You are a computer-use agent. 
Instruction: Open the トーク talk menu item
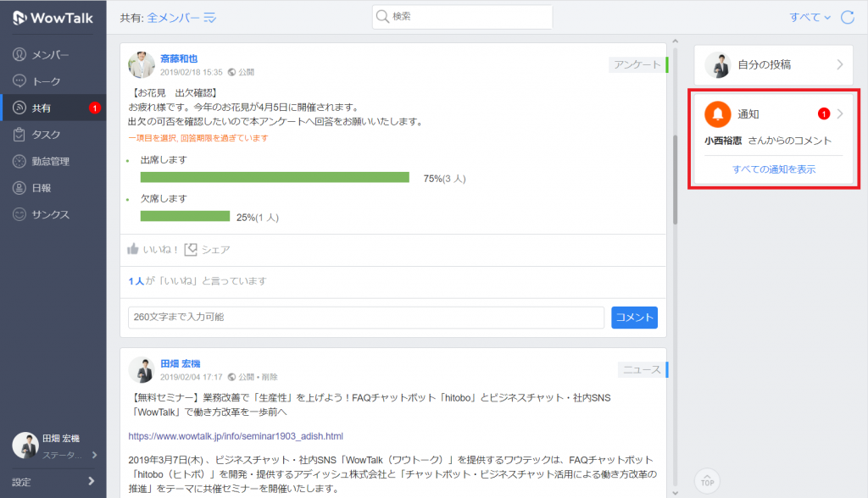click(x=53, y=80)
